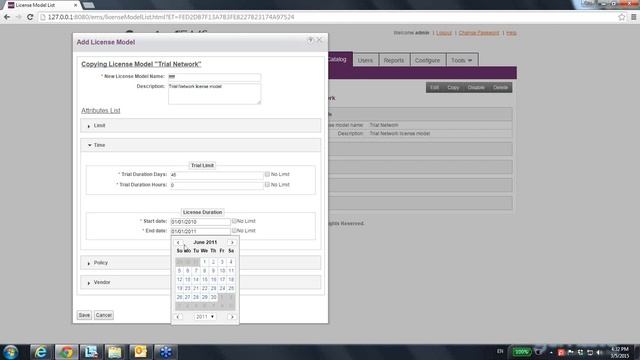Screen dimensions: 640x360
Task: Go to previous month in calendar
Action: [x=178, y=242]
